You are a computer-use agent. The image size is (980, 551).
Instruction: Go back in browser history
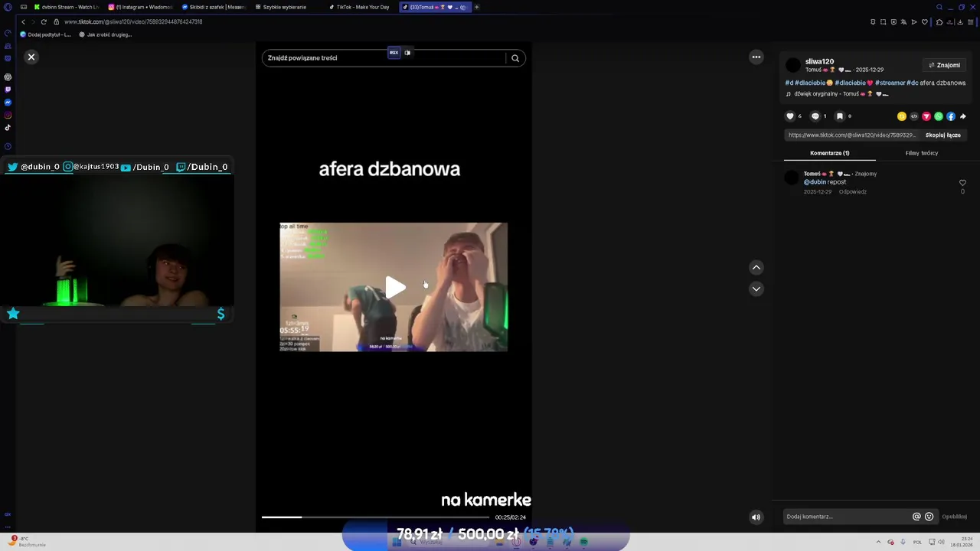(24, 21)
